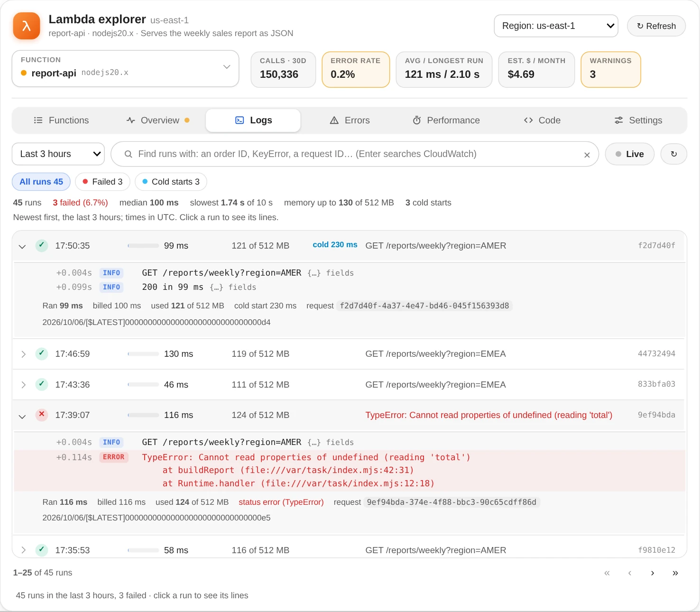This screenshot has height=612, width=700.
Task: Click the Calls 30D stat card
Action: 283,69
